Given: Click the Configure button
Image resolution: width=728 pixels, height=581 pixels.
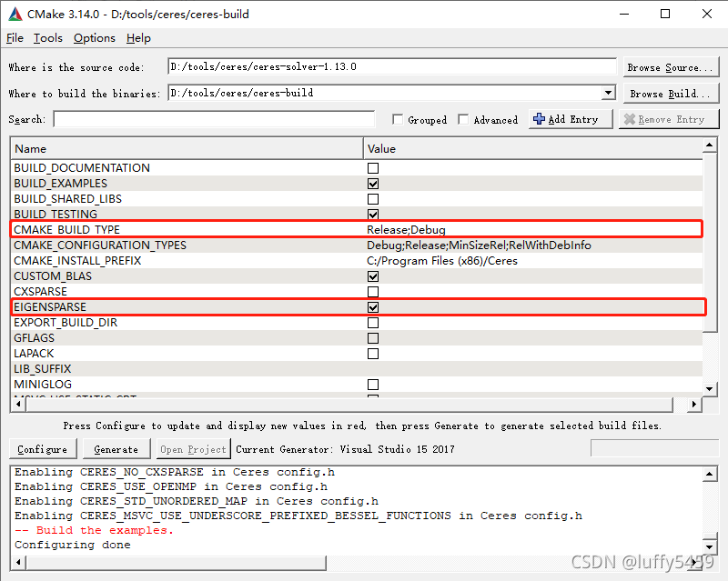Looking at the screenshot, I should click(42, 449).
